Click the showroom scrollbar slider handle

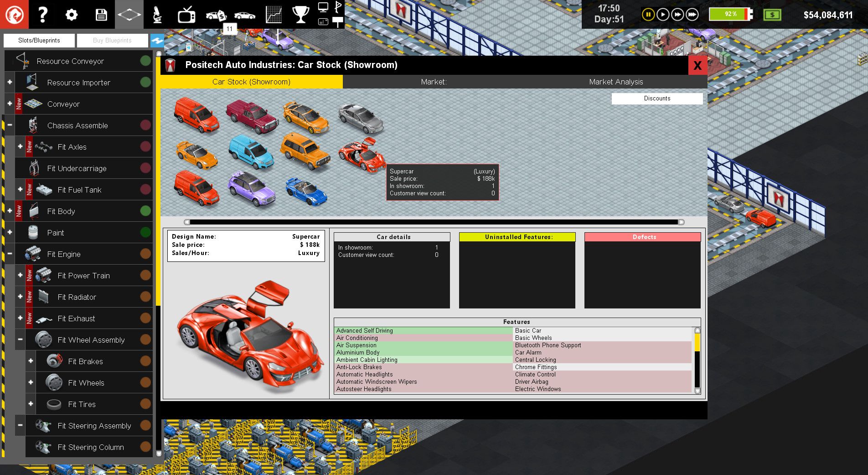pos(186,222)
